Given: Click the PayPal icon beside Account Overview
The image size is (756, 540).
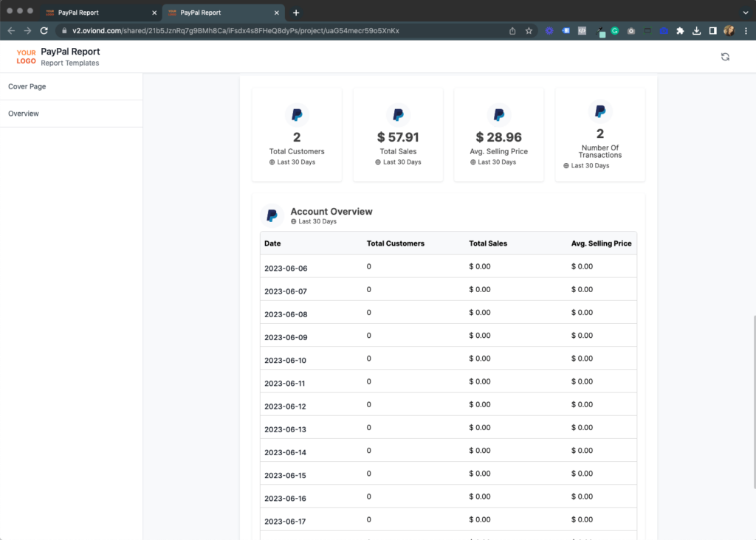Looking at the screenshot, I should click(x=272, y=215).
